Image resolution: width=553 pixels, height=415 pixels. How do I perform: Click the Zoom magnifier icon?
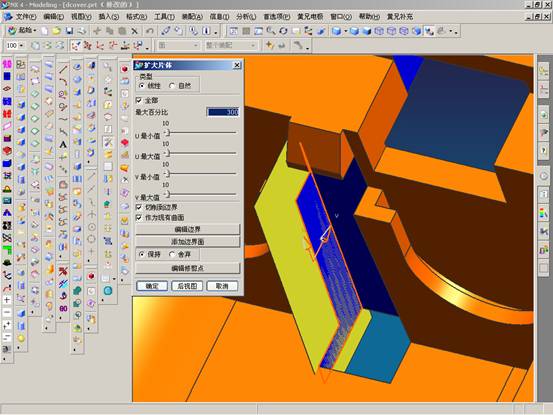click(271, 31)
